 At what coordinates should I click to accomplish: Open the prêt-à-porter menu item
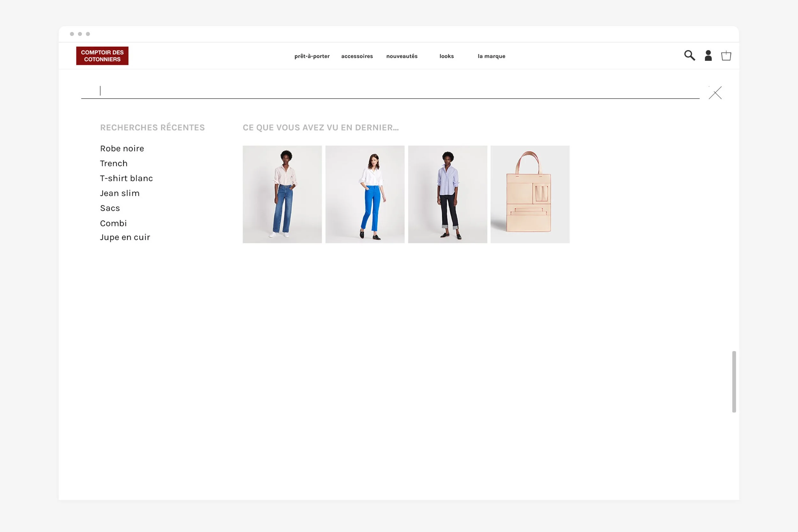(x=312, y=56)
